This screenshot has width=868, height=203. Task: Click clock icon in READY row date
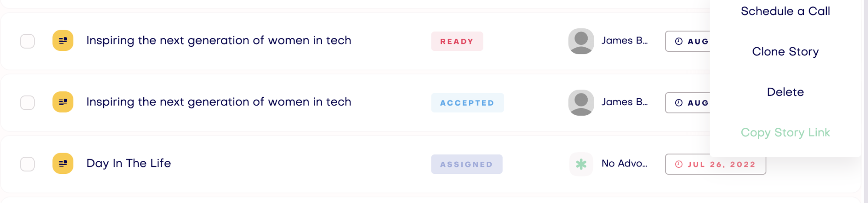coord(679,41)
